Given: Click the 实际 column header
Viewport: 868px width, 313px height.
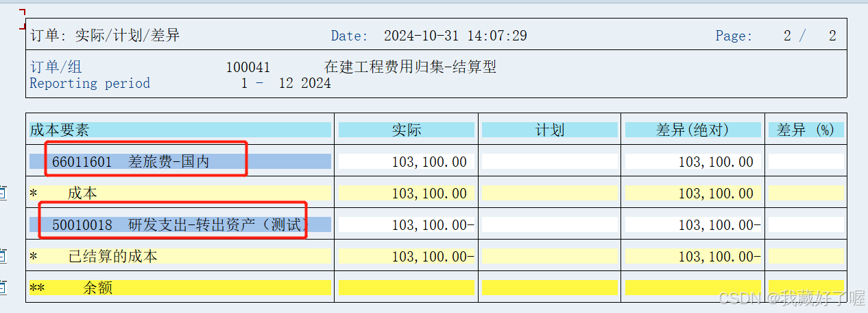Looking at the screenshot, I should (407, 130).
